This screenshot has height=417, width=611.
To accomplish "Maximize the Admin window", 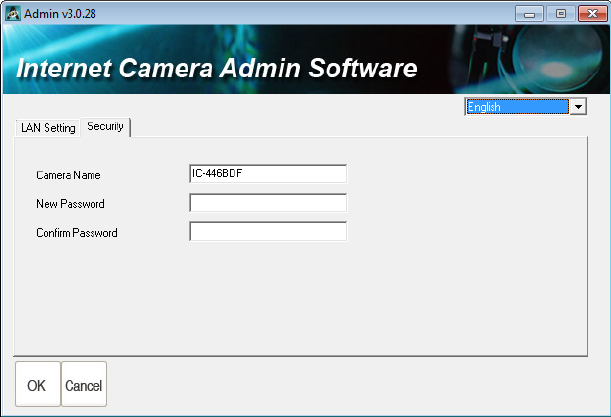I will pos(561,14).
